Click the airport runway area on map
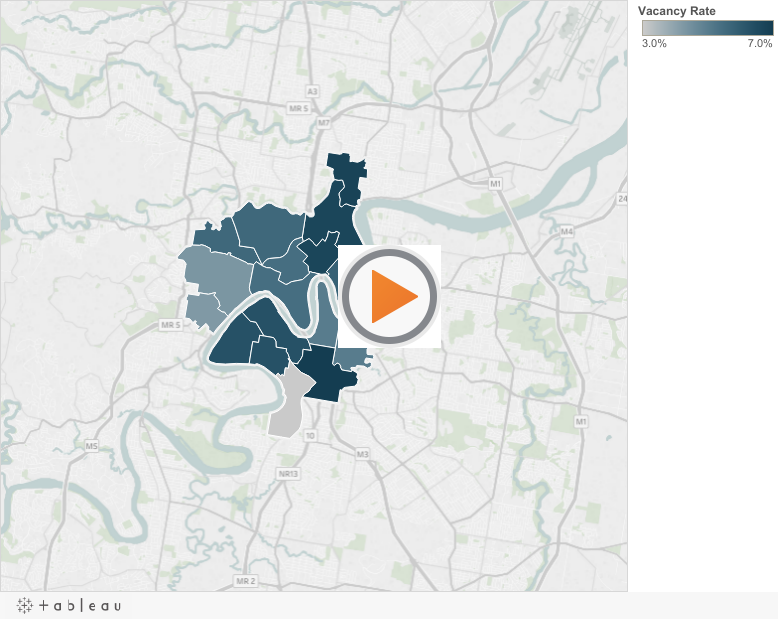Image resolution: width=778 pixels, height=619 pixels. pyautogui.click(x=580, y=50)
